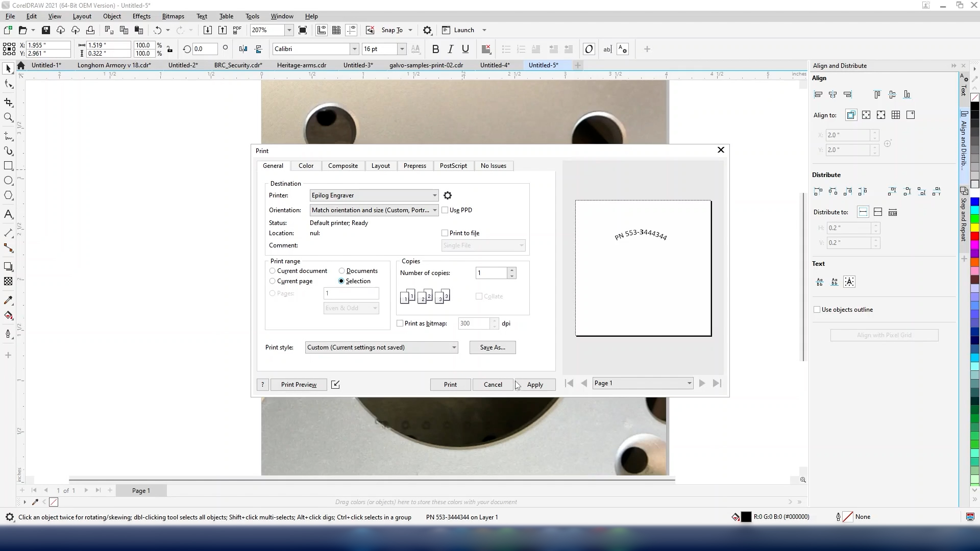This screenshot has height=551, width=980.
Task: Select the Ellipse tool in toolbox
Action: click(8, 181)
